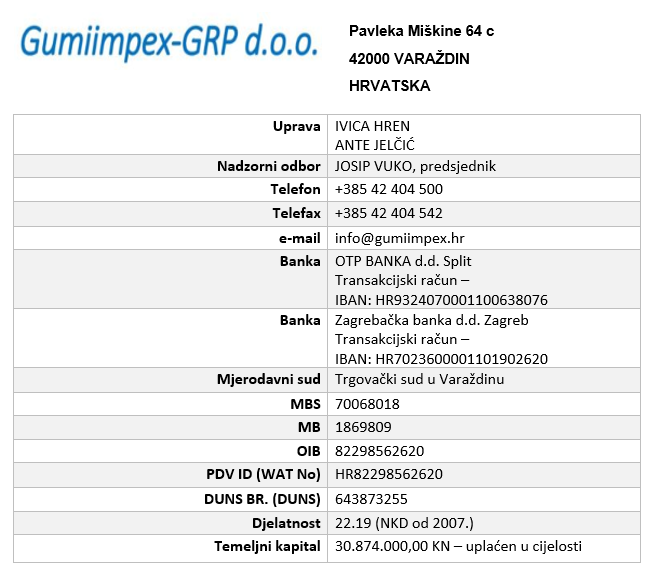The width and height of the screenshot is (658, 572).
Task: Click the 'OIB' label
Action: coord(308,451)
